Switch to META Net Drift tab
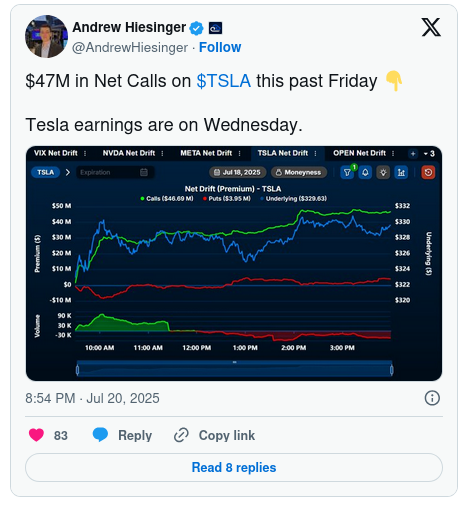Viewport: 473px width, 509px height. click(206, 153)
